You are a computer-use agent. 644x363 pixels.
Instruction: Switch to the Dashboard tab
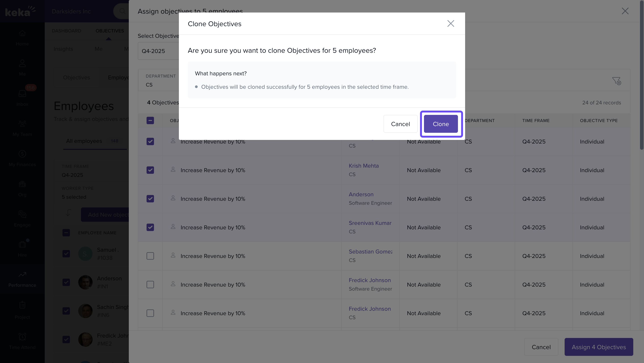click(x=66, y=31)
